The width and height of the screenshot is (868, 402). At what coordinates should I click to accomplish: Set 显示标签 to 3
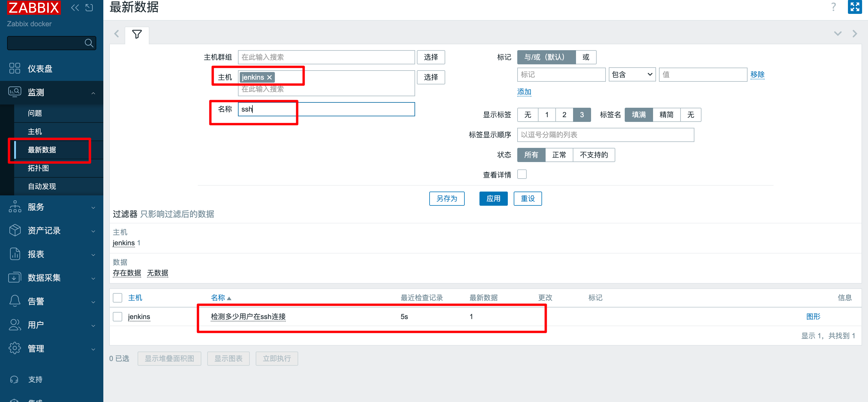582,115
